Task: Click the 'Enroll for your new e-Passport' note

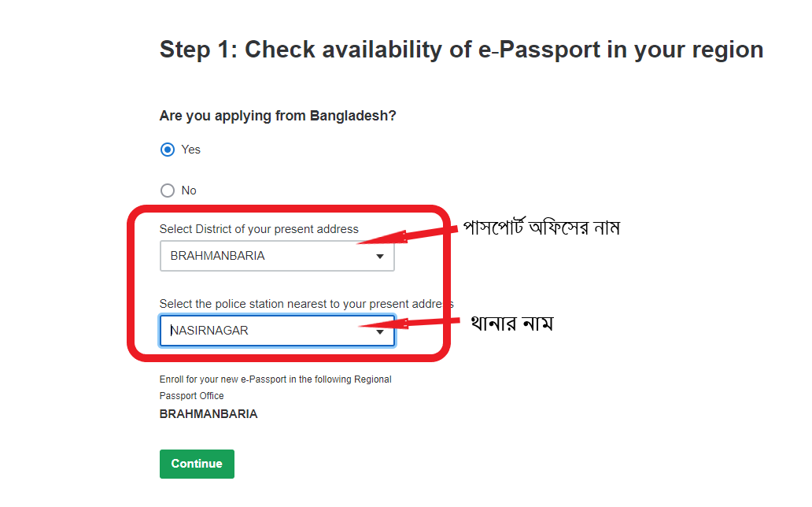Action: [x=275, y=379]
